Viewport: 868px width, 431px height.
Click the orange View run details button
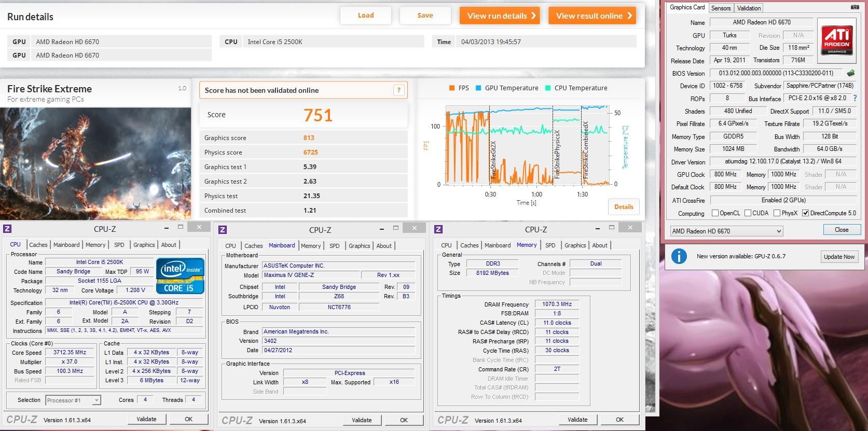[x=500, y=16]
